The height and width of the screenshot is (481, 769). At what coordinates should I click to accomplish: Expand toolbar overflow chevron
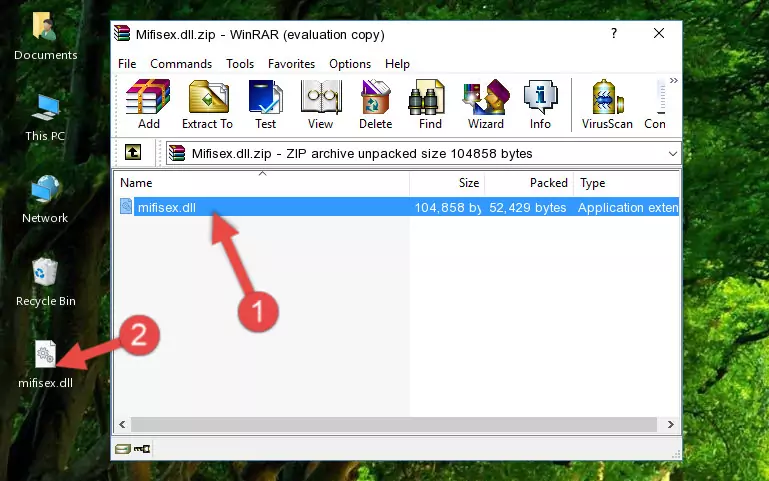click(673, 80)
